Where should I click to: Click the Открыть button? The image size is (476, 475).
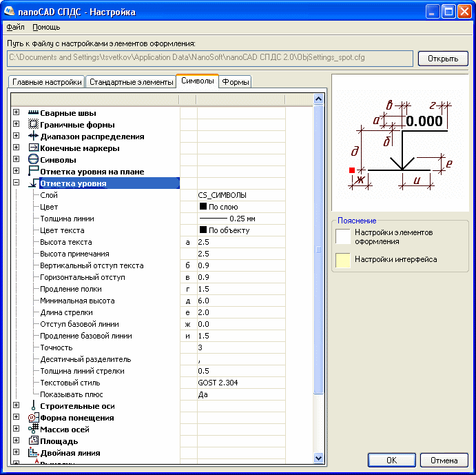coord(443,59)
